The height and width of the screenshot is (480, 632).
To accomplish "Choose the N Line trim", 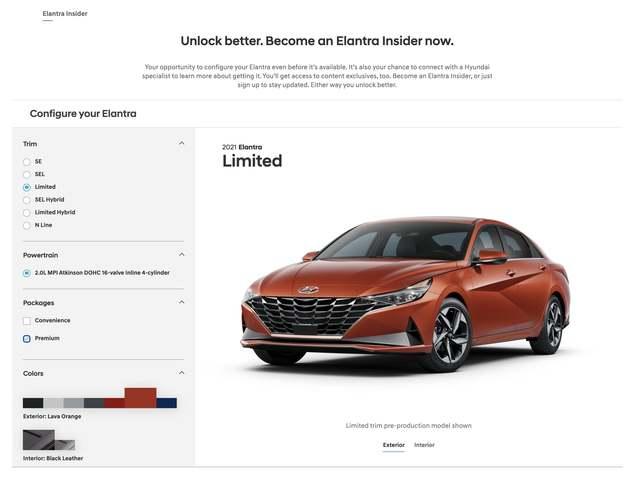I will (27, 225).
